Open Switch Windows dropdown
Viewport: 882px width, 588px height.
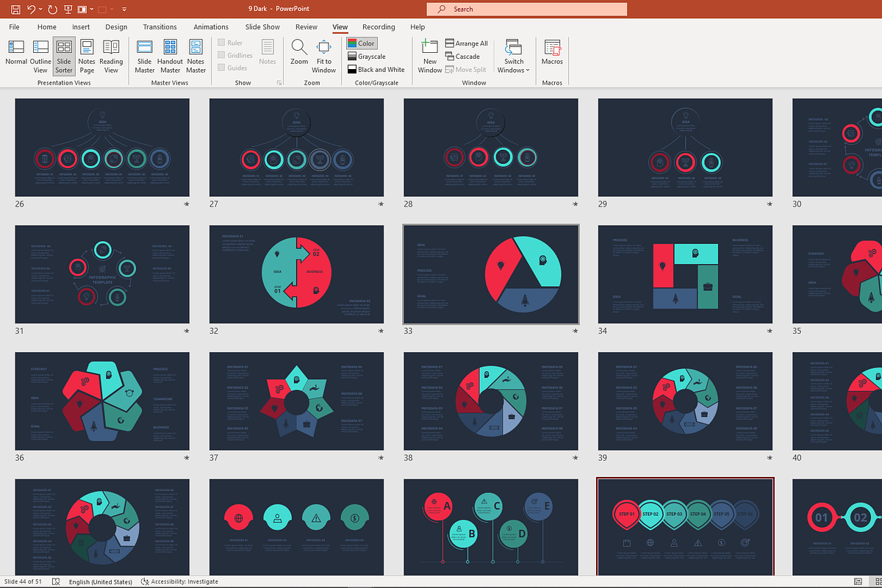[514, 55]
